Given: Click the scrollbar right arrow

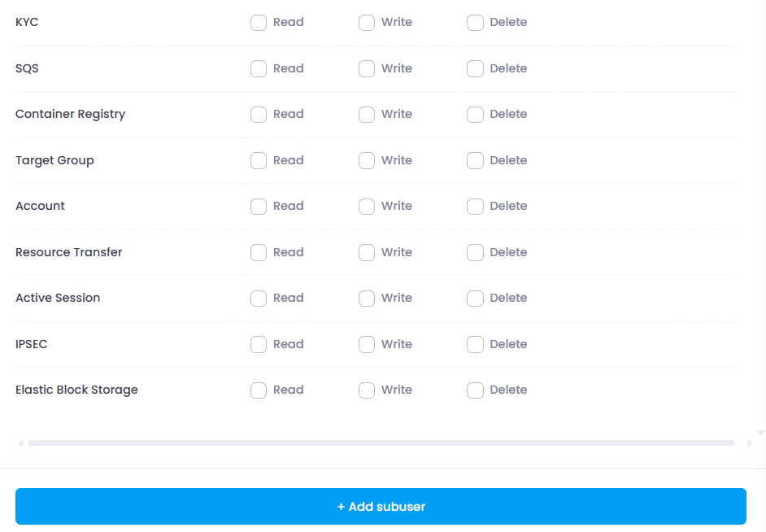Looking at the screenshot, I should tap(750, 443).
